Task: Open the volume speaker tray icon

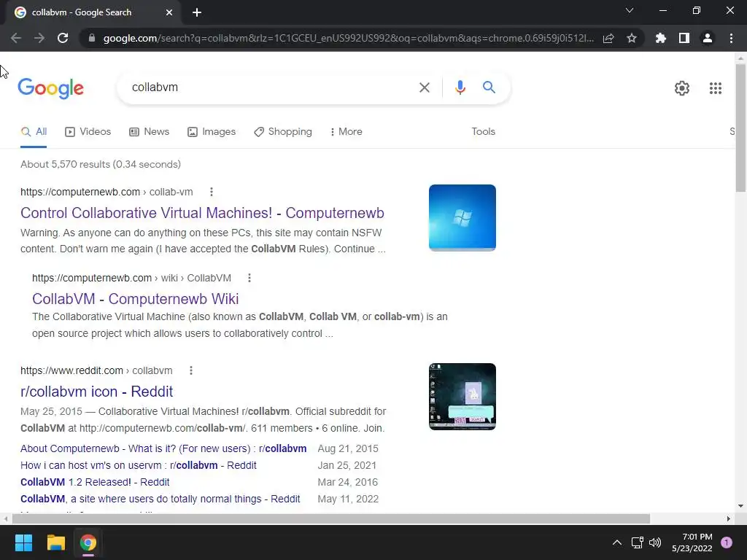Action: click(656, 542)
